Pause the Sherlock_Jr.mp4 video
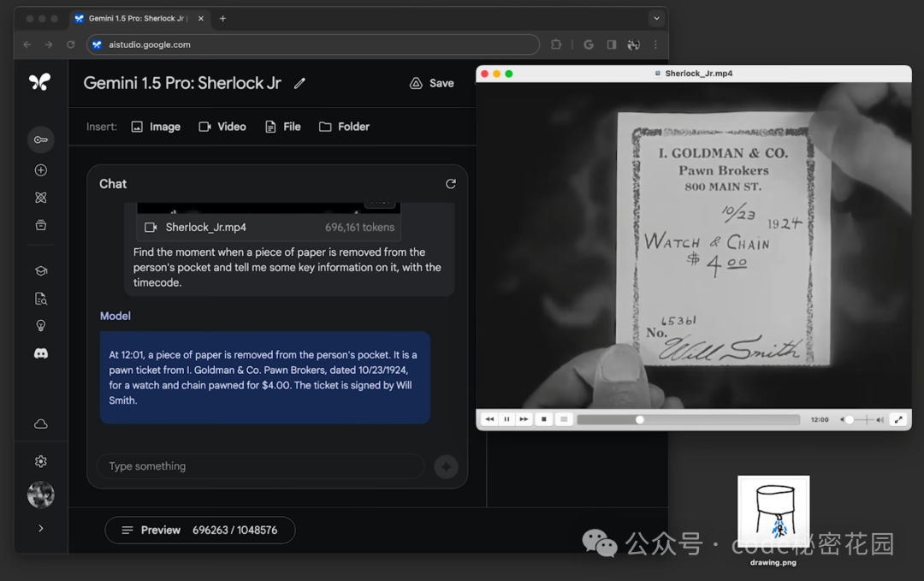 pos(506,419)
